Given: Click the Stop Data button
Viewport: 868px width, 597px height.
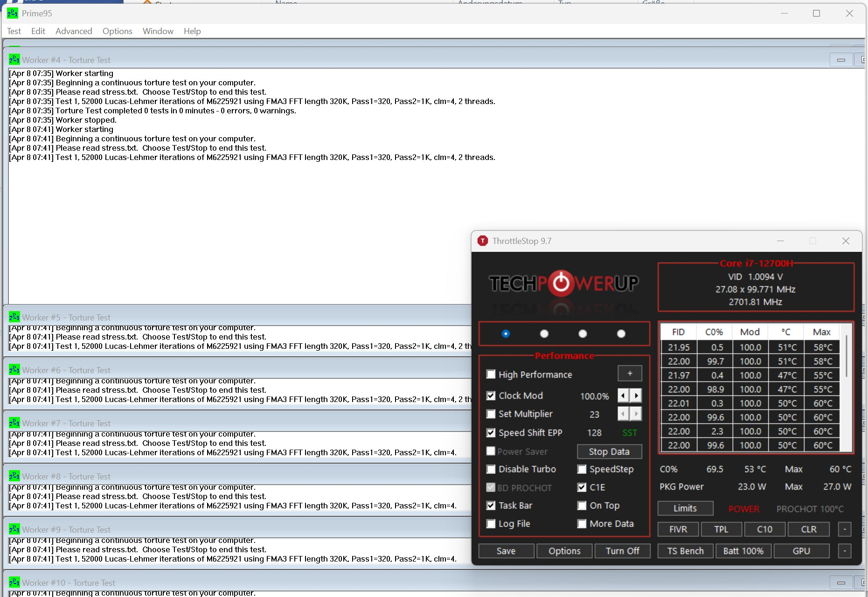Looking at the screenshot, I should [x=609, y=451].
